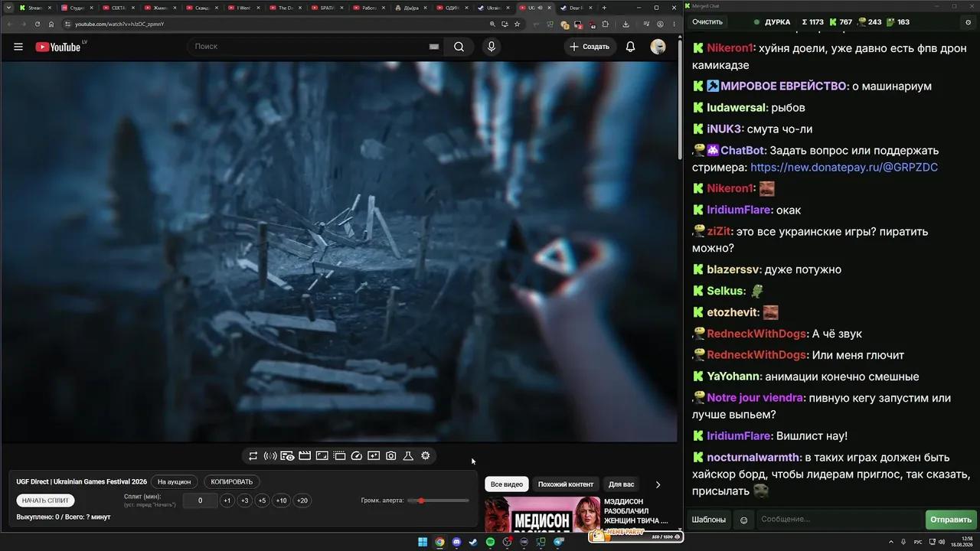980x551 pixels.
Task: Add 5 minutes with +5 button
Action: click(x=262, y=500)
